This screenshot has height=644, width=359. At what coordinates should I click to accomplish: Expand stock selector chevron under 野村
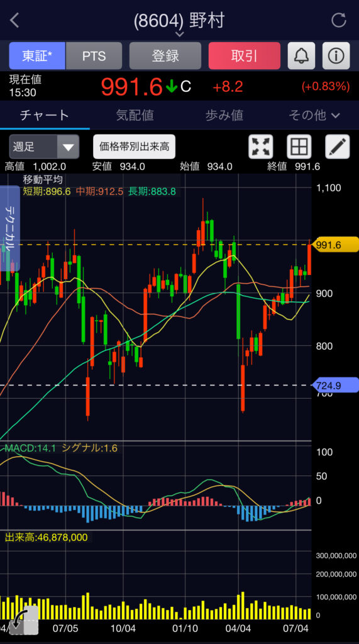point(180,34)
